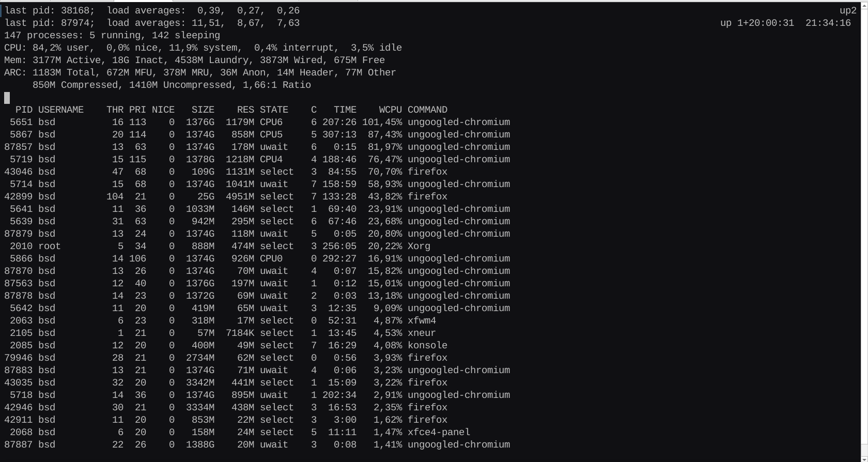
Task: Click the TIME column header
Action: pyautogui.click(x=345, y=110)
